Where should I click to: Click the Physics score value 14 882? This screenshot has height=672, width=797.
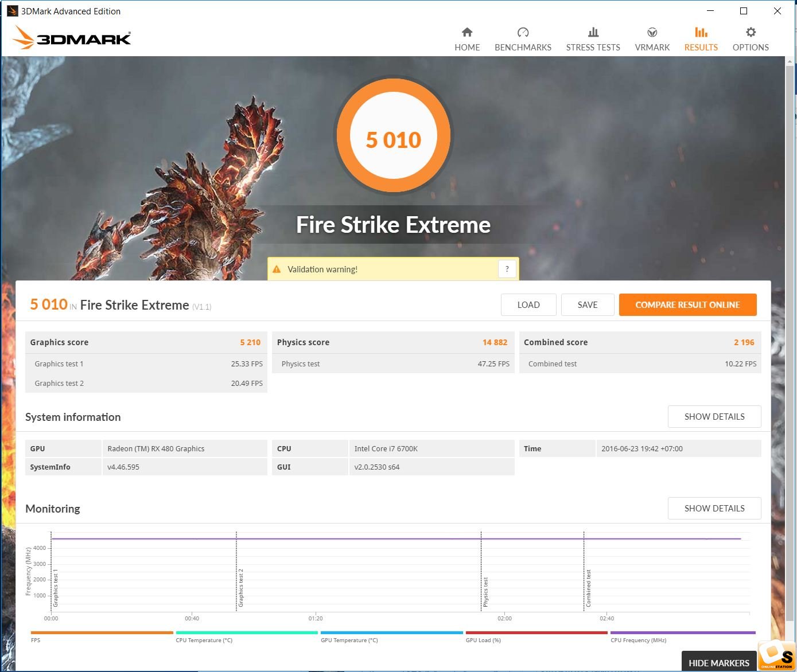(x=495, y=342)
